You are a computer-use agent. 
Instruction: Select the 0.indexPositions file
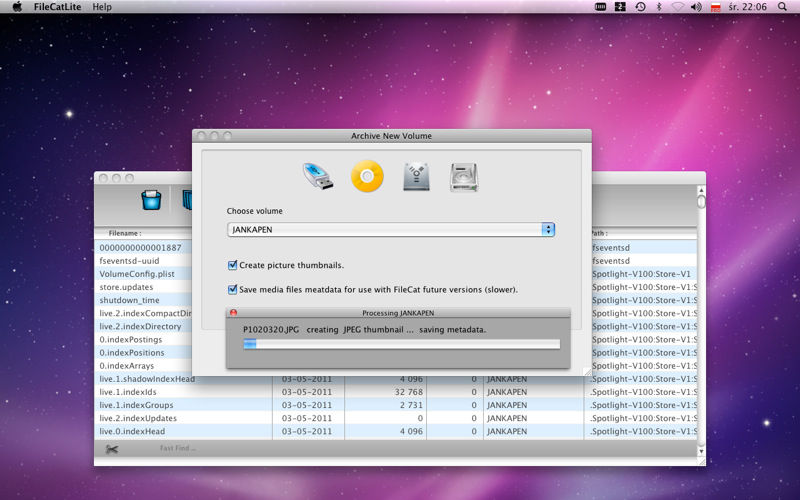tap(132, 353)
